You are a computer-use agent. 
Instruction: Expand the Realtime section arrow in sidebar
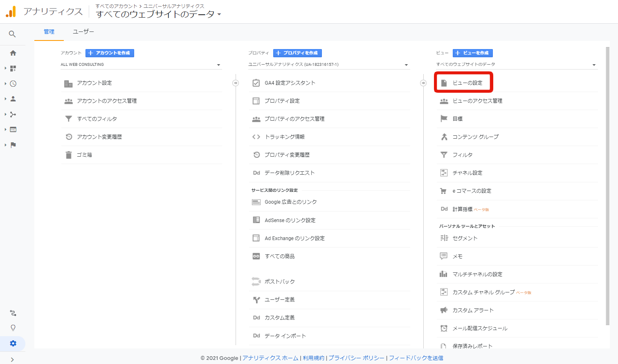pyautogui.click(x=5, y=83)
